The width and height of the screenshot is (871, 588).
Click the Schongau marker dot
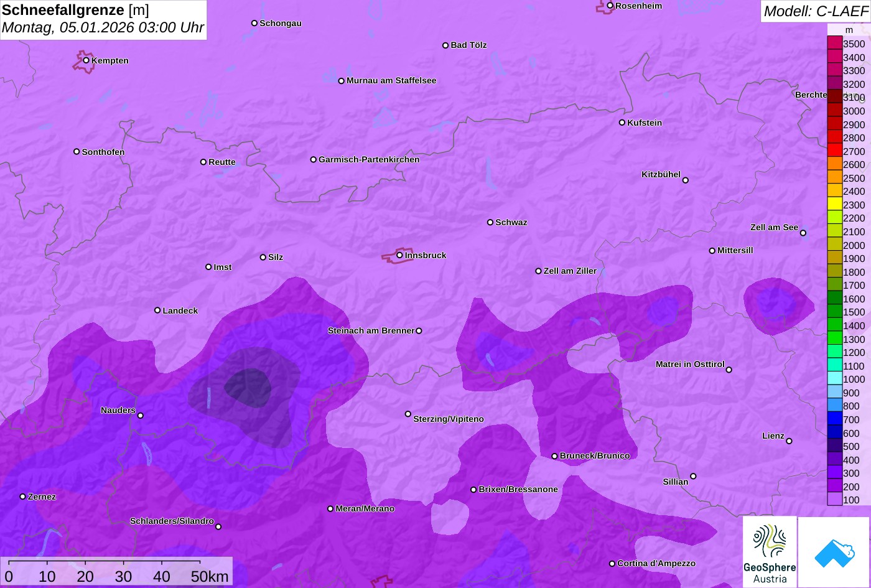pyautogui.click(x=254, y=23)
